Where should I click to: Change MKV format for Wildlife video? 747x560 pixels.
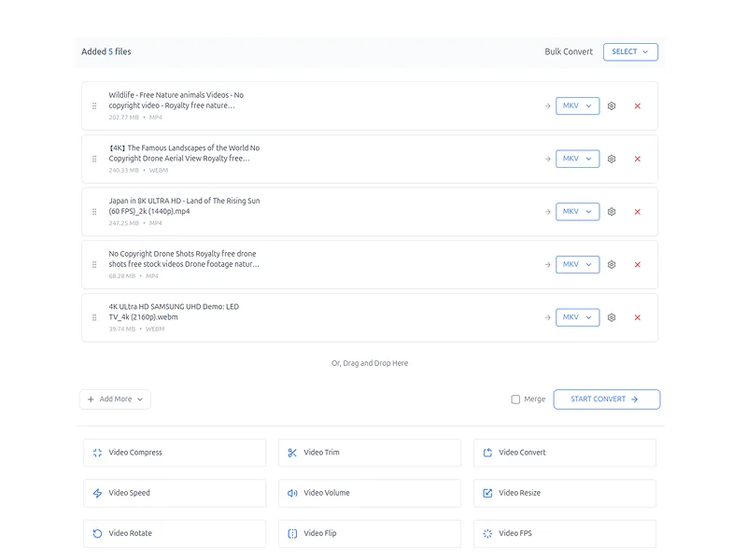coord(577,106)
